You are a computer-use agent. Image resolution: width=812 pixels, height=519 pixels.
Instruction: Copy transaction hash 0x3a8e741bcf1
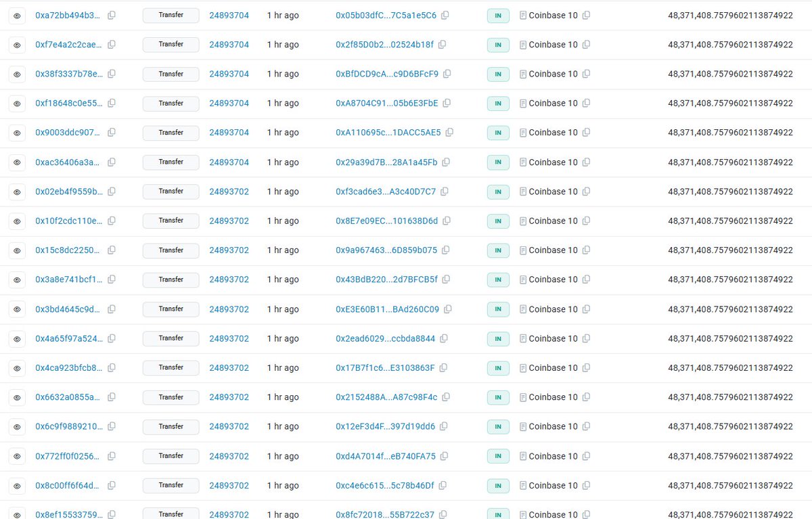[x=112, y=279]
